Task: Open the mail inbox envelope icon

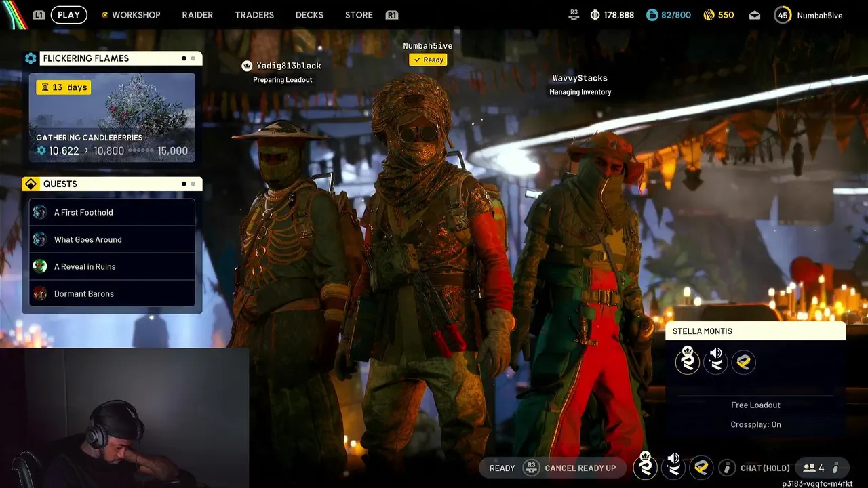Action: click(755, 15)
